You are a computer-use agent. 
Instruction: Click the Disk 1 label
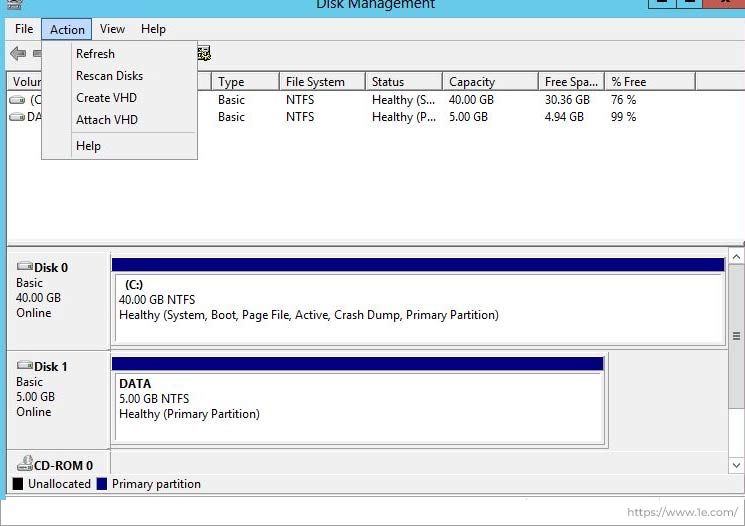pyautogui.click(x=50, y=366)
